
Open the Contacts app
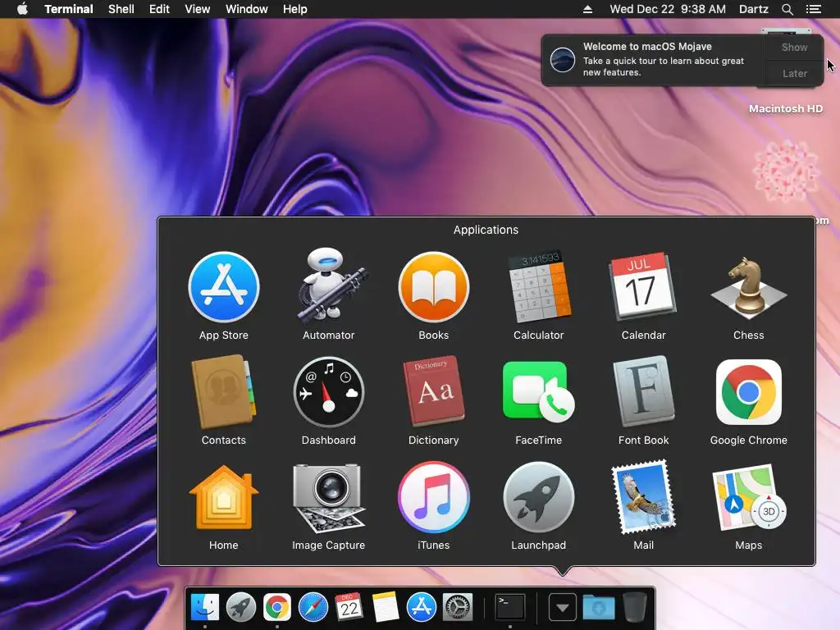click(x=223, y=393)
